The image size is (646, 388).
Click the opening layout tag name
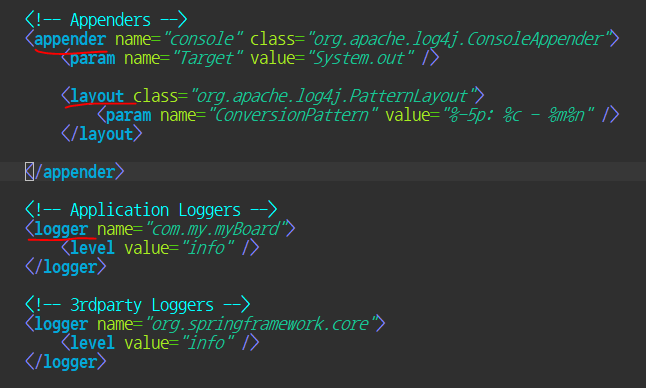[97, 96]
